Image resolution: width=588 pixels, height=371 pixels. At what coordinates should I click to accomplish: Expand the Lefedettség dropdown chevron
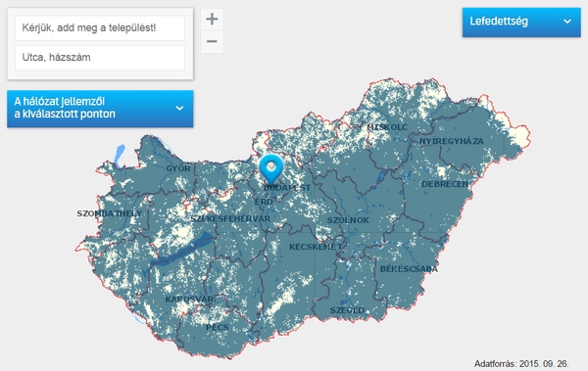(x=567, y=22)
